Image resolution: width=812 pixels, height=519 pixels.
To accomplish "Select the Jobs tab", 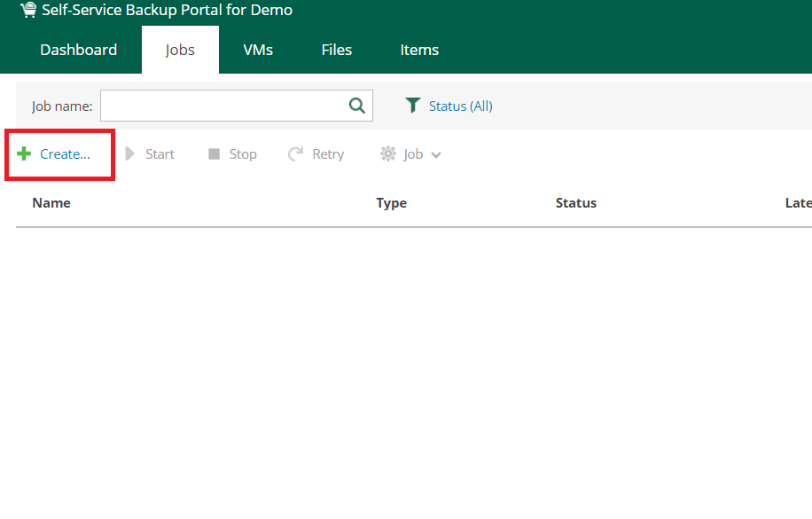I will coord(180,50).
